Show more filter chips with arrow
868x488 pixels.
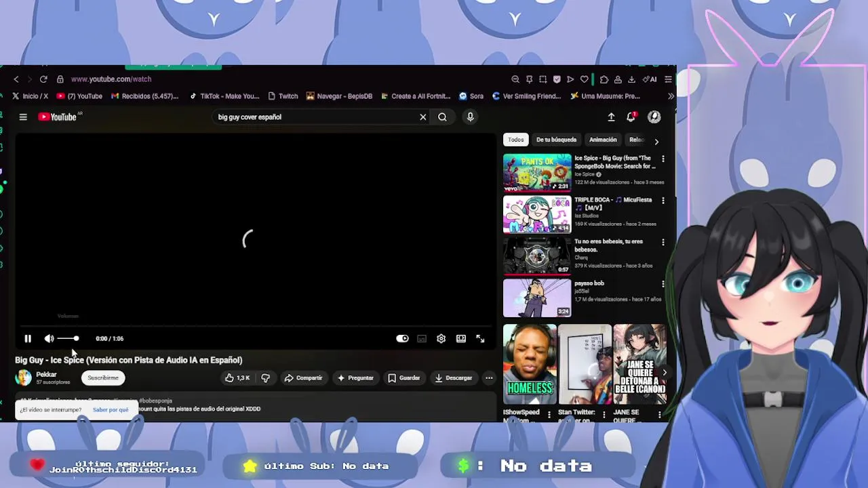click(x=656, y=141)
